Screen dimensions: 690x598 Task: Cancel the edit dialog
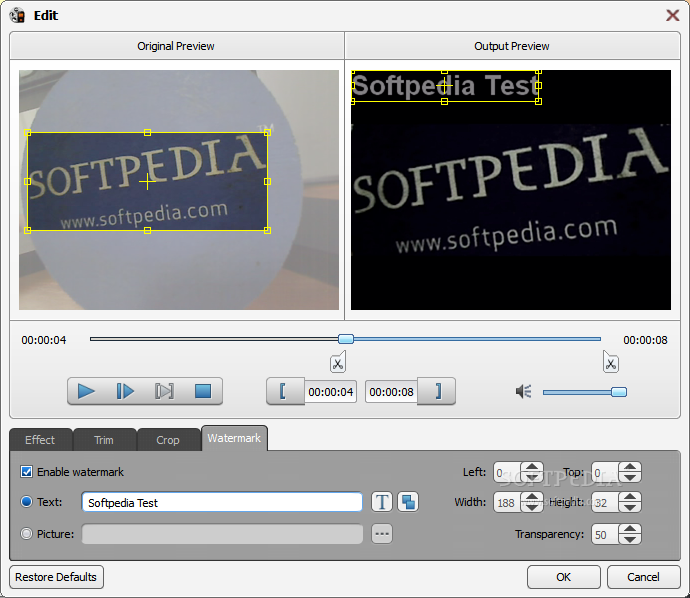[643, 577]
